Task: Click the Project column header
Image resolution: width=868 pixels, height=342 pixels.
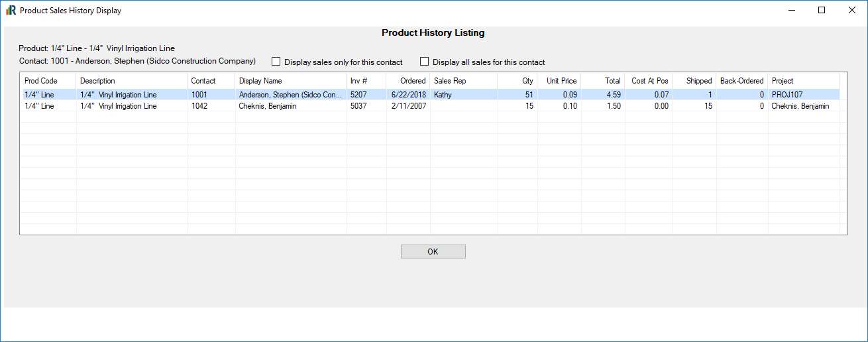Action: click(804, 81)
